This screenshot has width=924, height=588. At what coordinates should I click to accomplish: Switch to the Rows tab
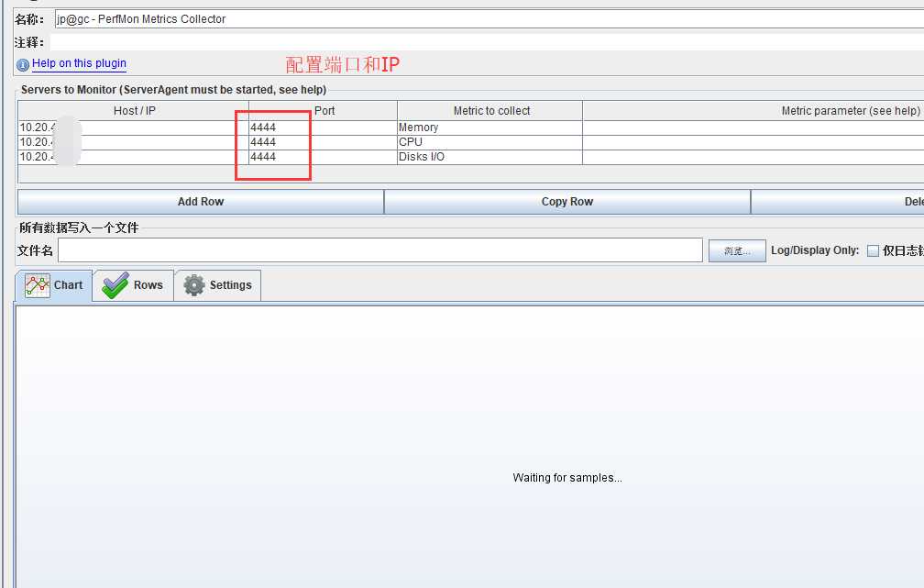(x=133, y=286)
